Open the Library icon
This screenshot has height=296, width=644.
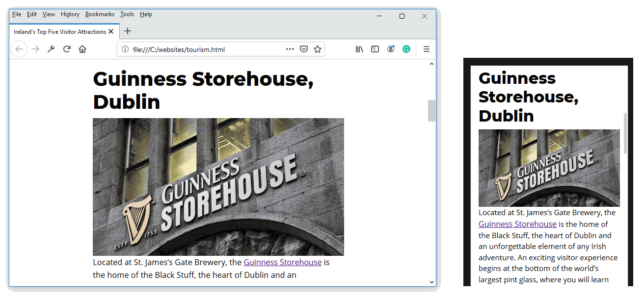tap(359, 49)
